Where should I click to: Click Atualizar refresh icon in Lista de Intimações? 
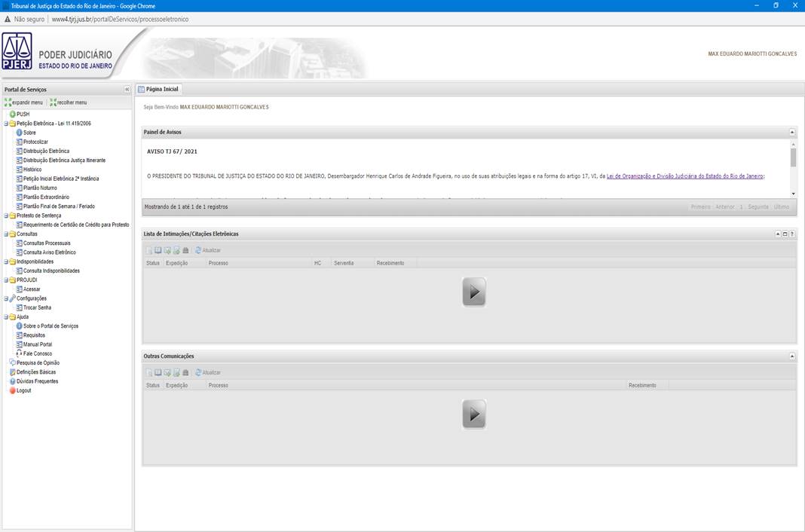tap(198, 249)
